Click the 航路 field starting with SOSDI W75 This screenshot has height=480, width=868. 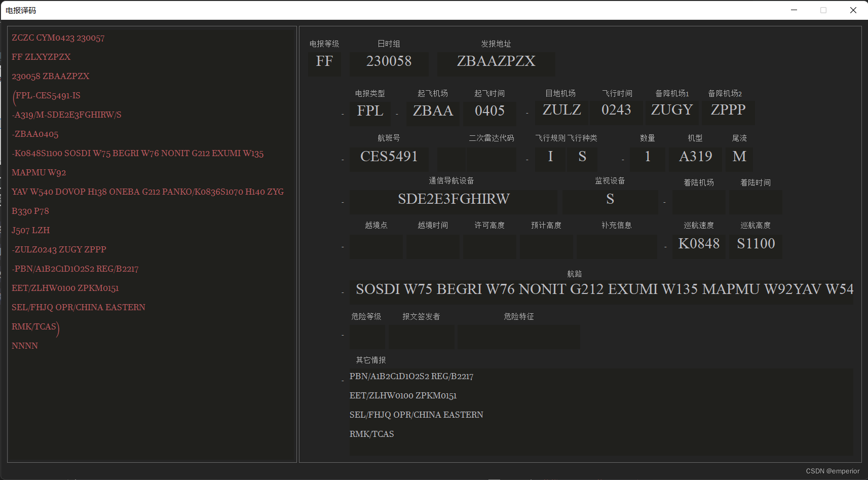point(603,289)
